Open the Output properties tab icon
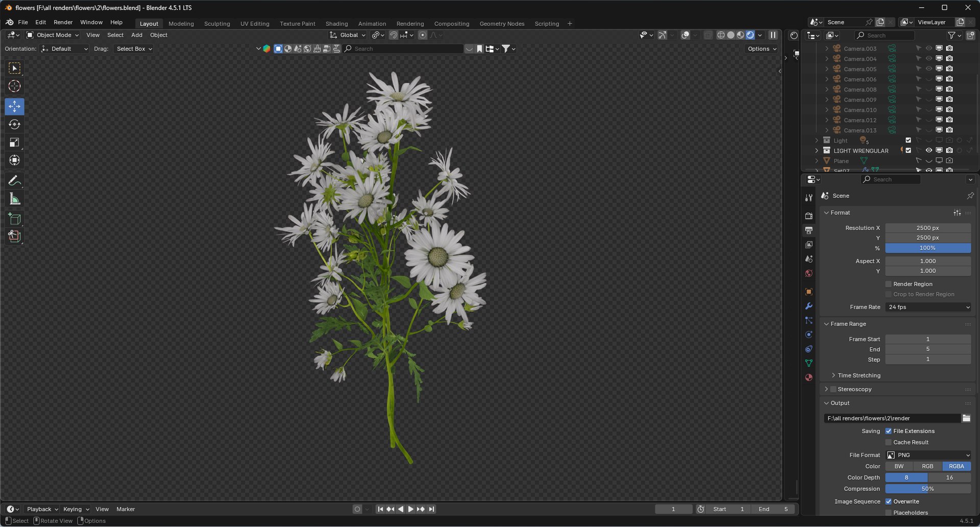The height and width of the screenshot is (527, 980). pos(808,230)
